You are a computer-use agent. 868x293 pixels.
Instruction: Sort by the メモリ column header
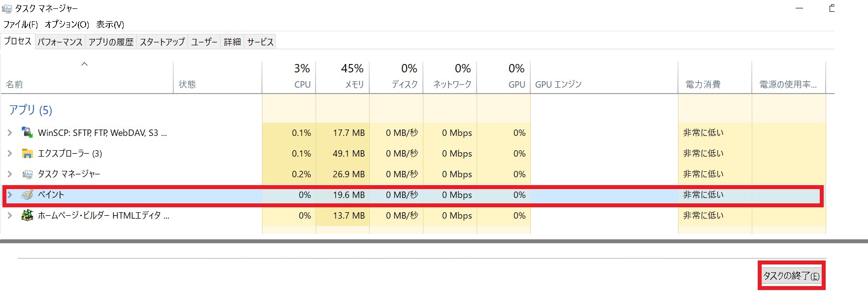(x=343, y=77)
